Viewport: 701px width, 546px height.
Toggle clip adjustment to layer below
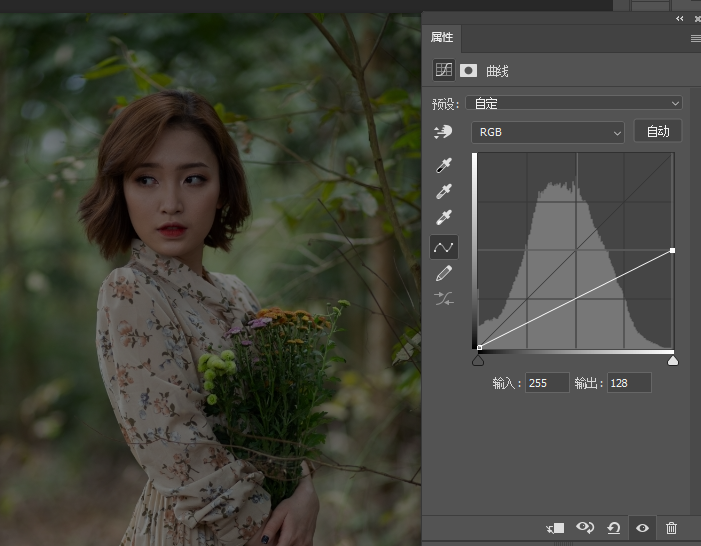555,529
